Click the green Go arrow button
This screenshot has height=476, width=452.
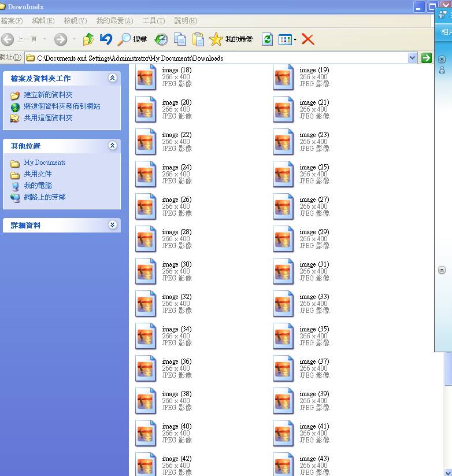tap(427, 58)
